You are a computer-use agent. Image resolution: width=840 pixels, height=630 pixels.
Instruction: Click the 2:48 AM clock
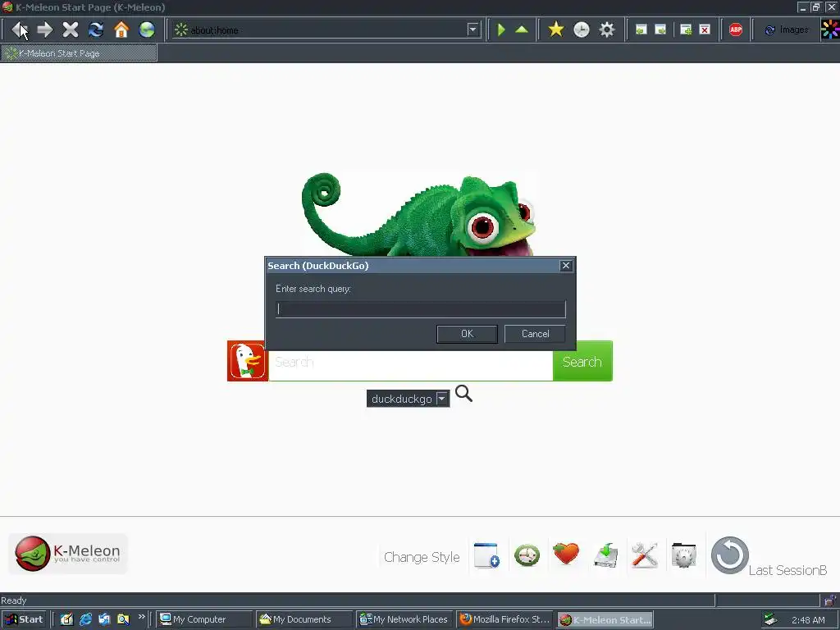click(x=808, y=620)
